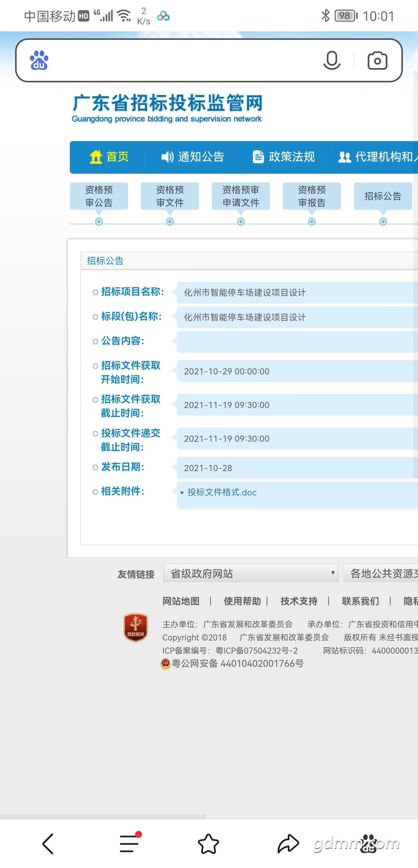Open ICP record 粤ICP备07504232号-2
418x868 pixels.
coord(257,651)
